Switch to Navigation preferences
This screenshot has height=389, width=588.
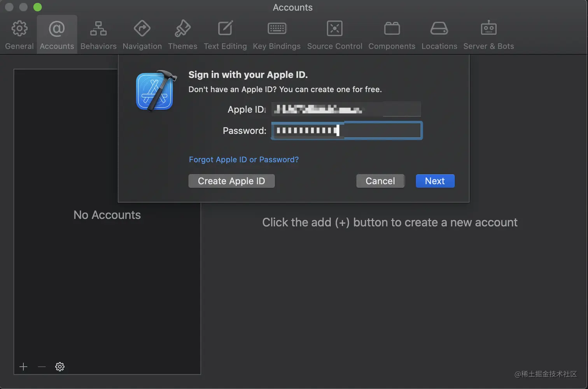142,35
